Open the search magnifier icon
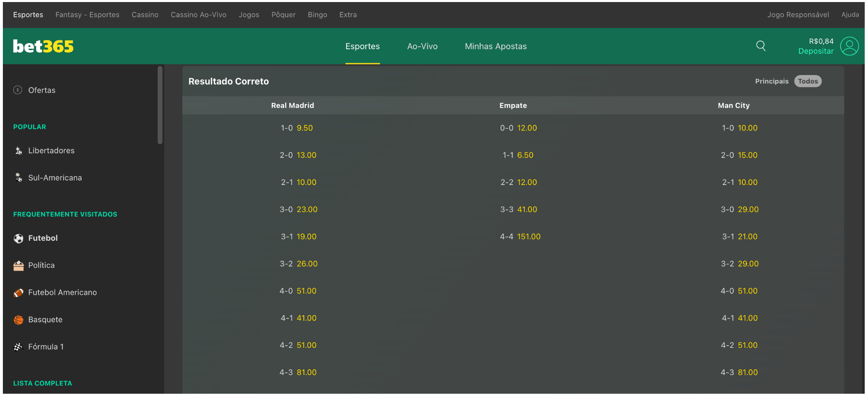The image size is (868, 397). [761, 46]
